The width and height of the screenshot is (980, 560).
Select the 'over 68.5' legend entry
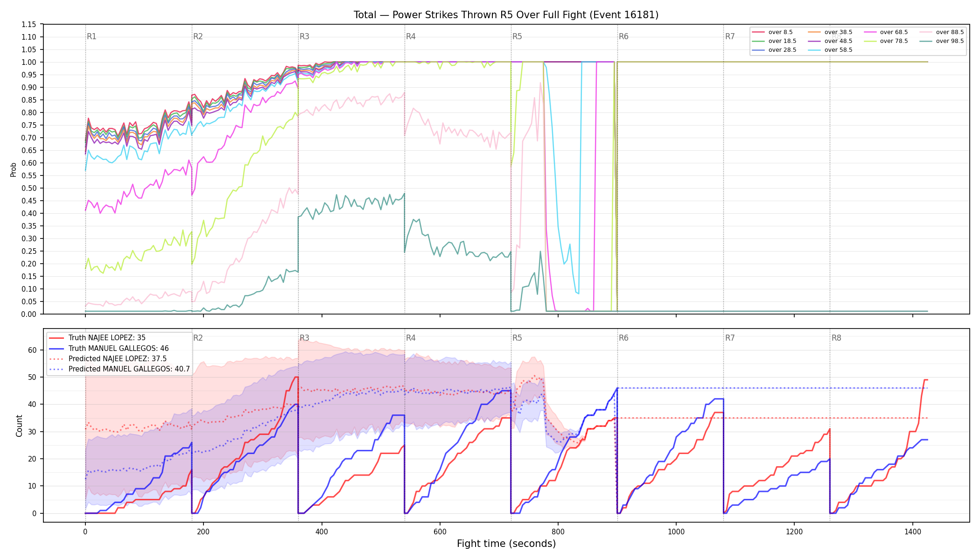click(x=886, y=32)
